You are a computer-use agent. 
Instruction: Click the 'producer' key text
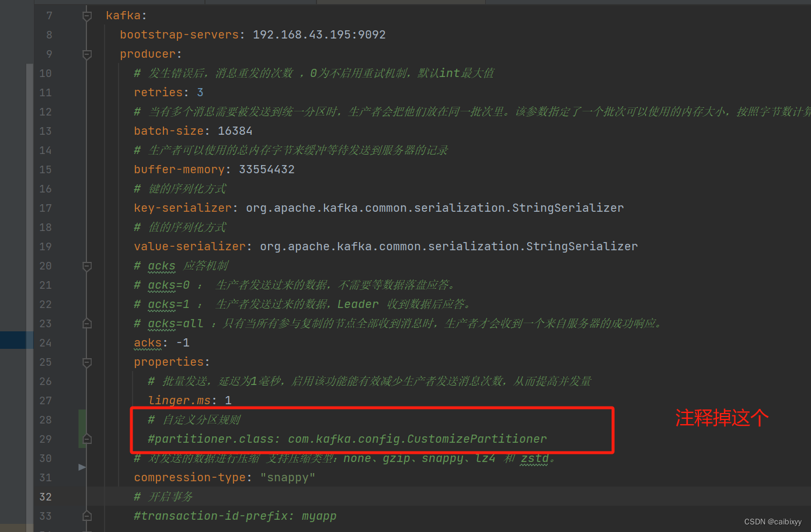point(148,54)
